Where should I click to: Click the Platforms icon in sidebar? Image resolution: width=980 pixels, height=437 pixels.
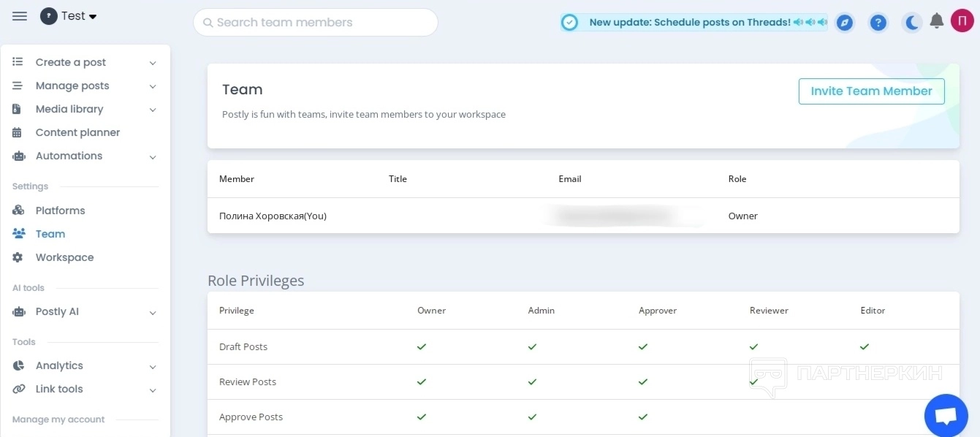click(18, 210)
